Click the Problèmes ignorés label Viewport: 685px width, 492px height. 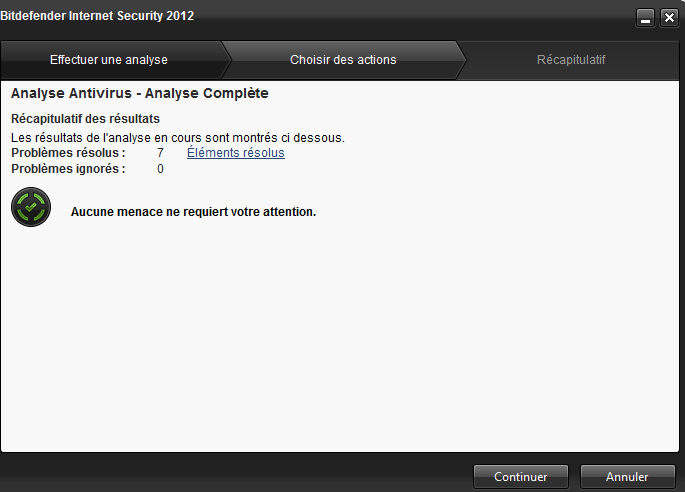[68, 169]
